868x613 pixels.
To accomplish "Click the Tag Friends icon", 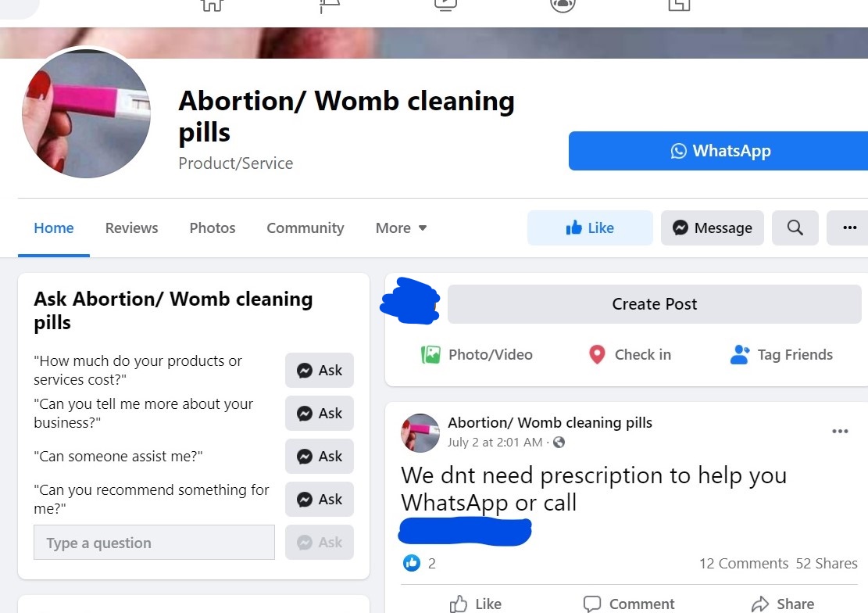I will point(740,355).
